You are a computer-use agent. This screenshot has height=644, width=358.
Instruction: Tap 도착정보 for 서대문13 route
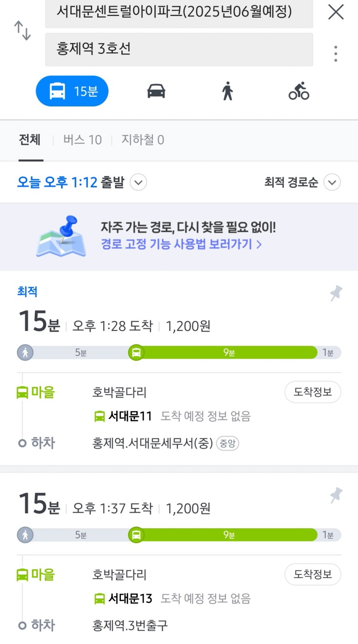312,574
